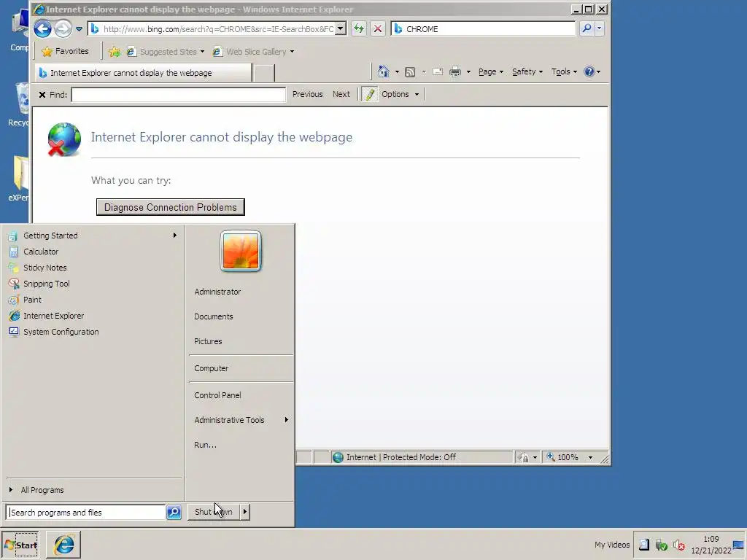Expand the Getting Started submenu arrow
The image size is (747, 560).
point(175,236)
